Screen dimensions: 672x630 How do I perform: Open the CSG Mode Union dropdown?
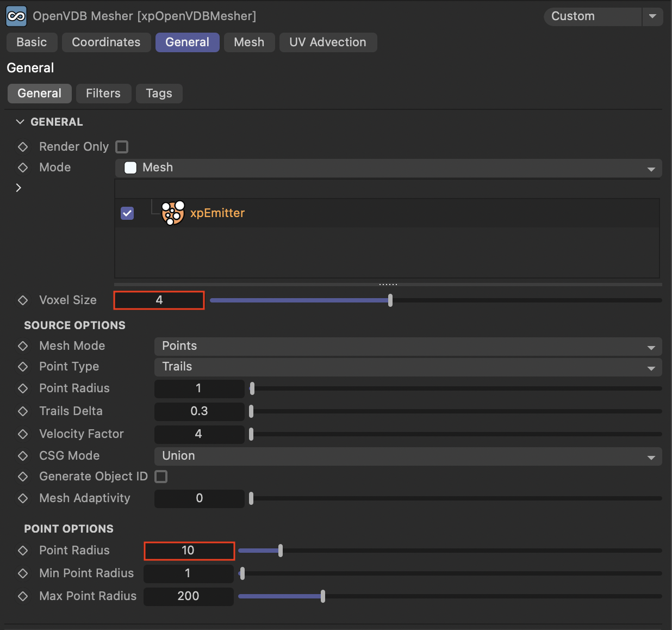[x=408, y=456]
